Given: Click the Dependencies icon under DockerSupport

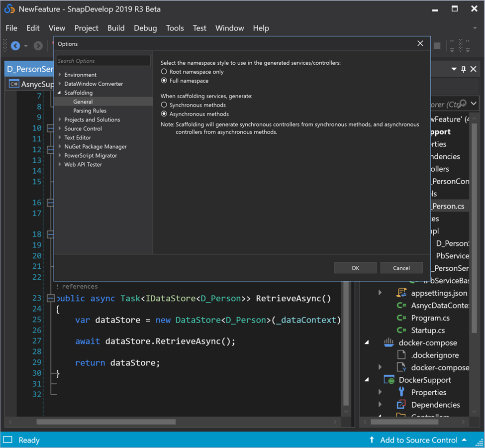Looking at the screenshot, I should point(401,404).
